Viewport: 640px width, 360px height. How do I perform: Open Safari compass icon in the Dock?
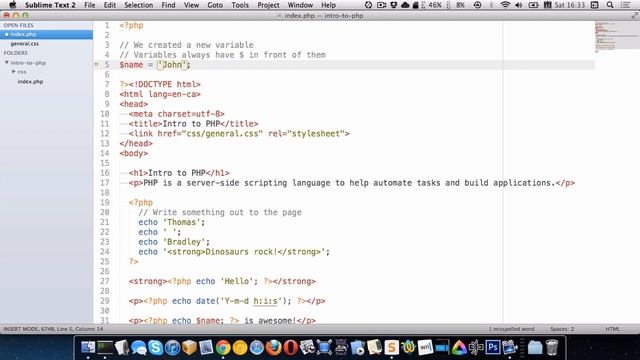(x=257, y=347)
